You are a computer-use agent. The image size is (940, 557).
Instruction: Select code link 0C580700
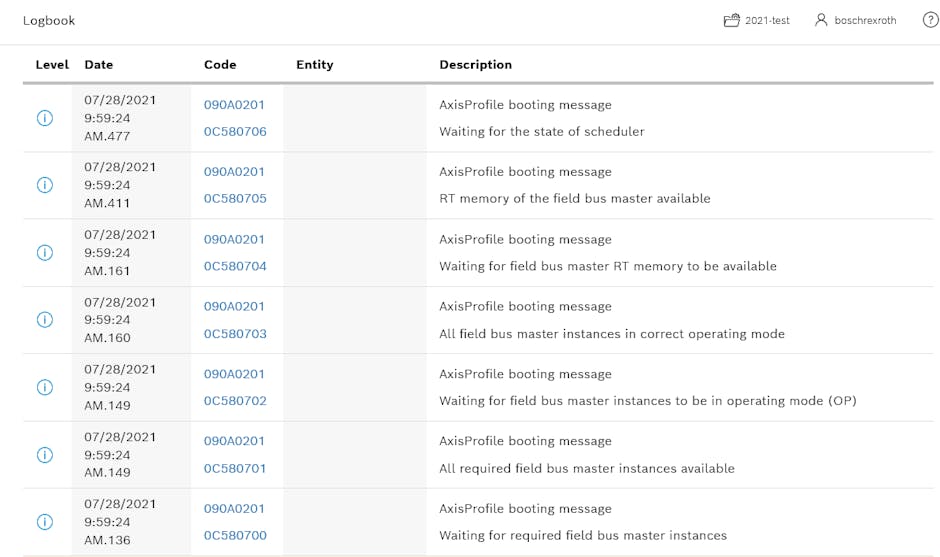tap(235, 535)
